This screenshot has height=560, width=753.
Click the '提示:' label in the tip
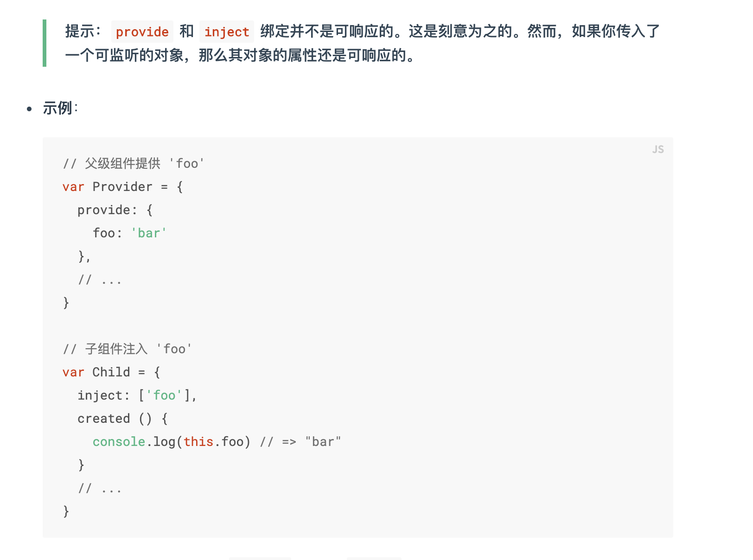tap(83, 32)
